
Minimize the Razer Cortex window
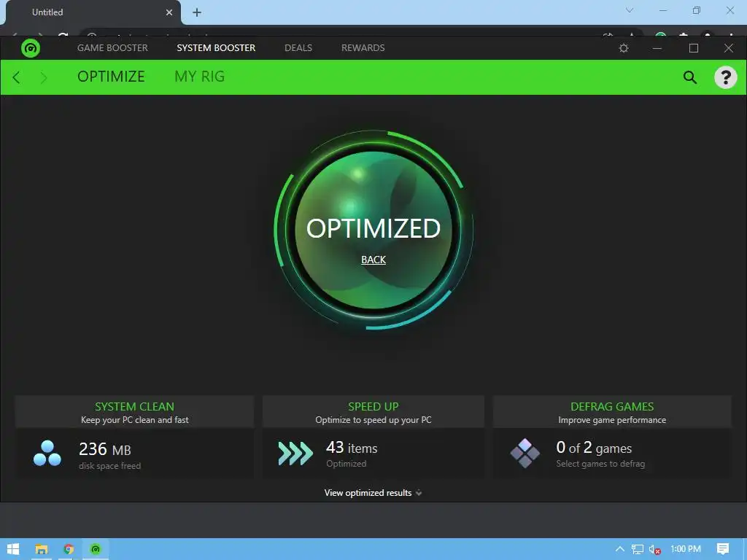(657, 48)
